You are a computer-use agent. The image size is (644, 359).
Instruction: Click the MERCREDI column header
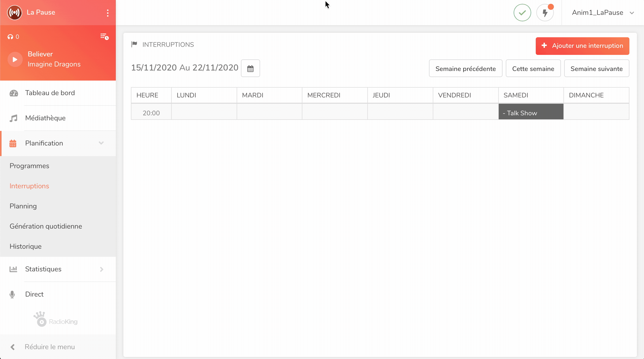point(335,95)
